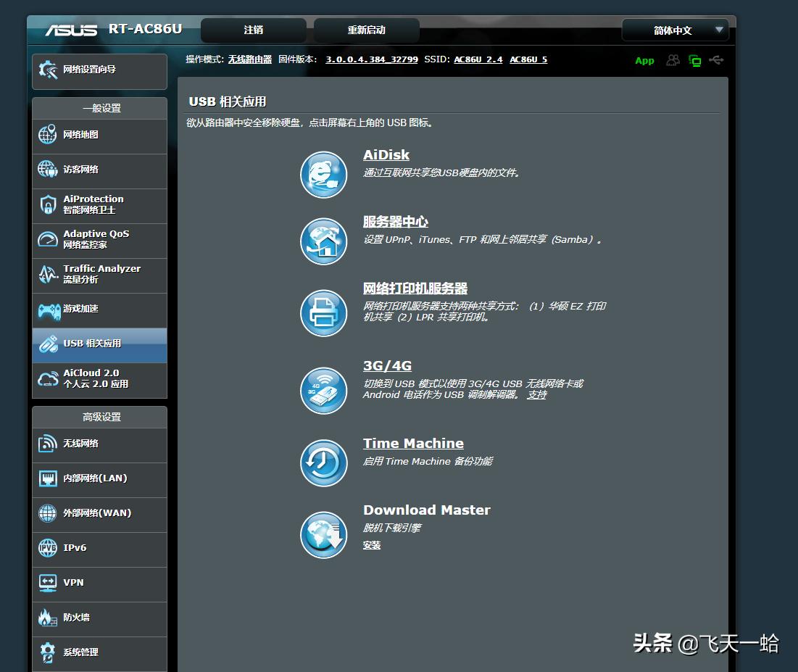The height and width of the screenshot is (672, 798).
Task: Open the VPN settings menu item
Action: click(x=72, y=584)
